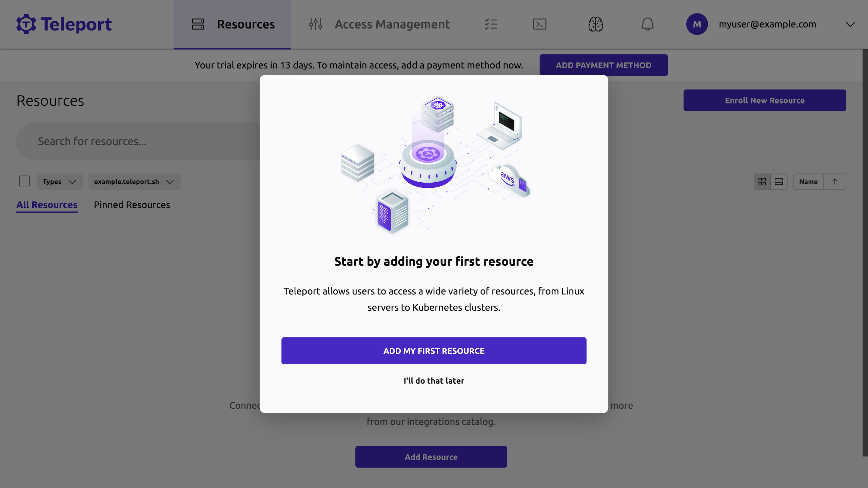Click the notification bell icon

click(647, 24)
